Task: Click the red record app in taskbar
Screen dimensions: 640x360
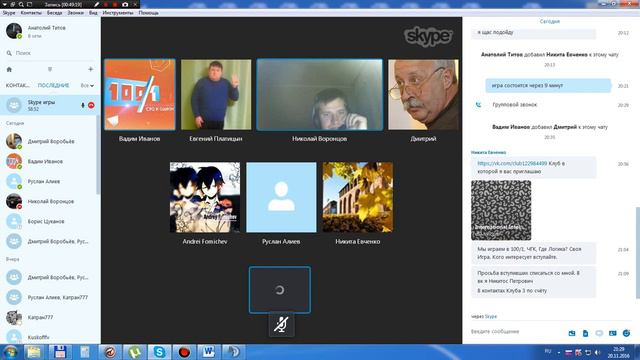Action: point(184,352)
